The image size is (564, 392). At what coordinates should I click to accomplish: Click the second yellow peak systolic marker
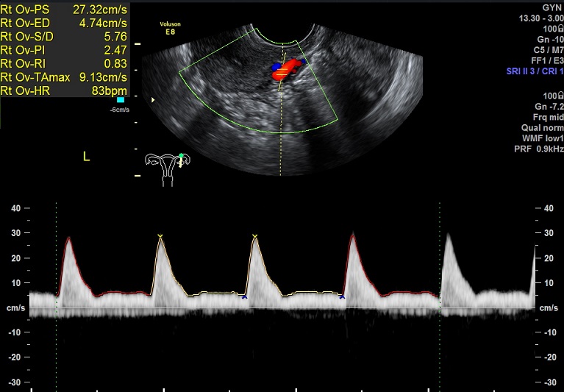tap(254, 236)
